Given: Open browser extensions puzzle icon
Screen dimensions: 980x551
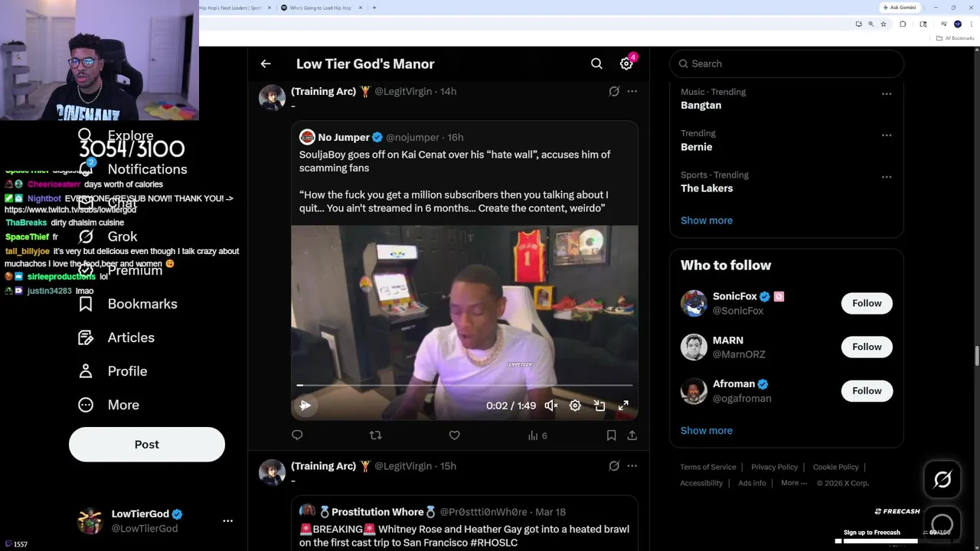Looking at the screenshot, I should click(903, 24).
